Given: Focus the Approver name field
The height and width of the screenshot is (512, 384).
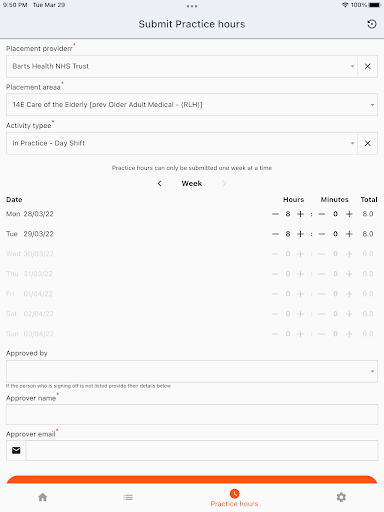Looking at the screenshot, I should click(x=192, y=414).
